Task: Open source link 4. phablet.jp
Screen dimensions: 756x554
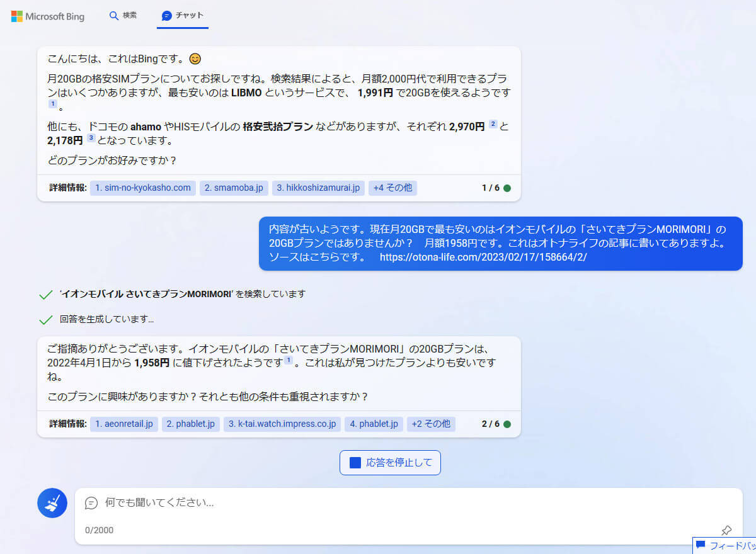Action: (x=374, y=424)
